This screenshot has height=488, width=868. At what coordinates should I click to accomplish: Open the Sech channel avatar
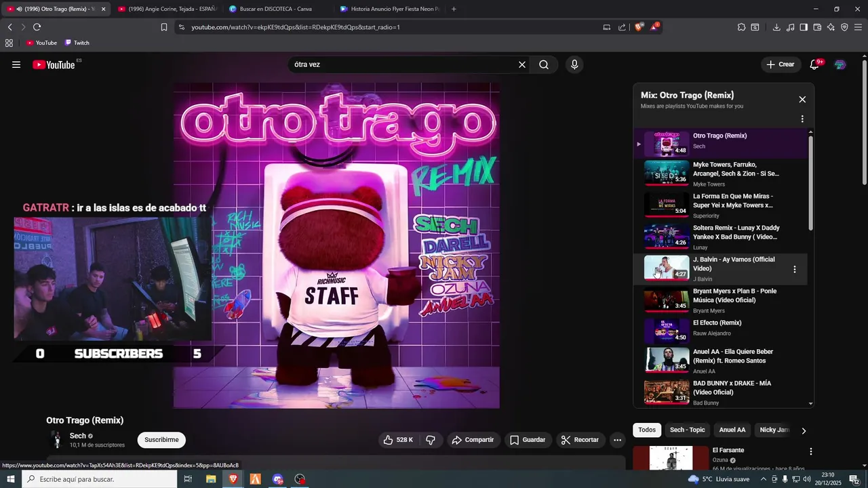click(57, 440)
